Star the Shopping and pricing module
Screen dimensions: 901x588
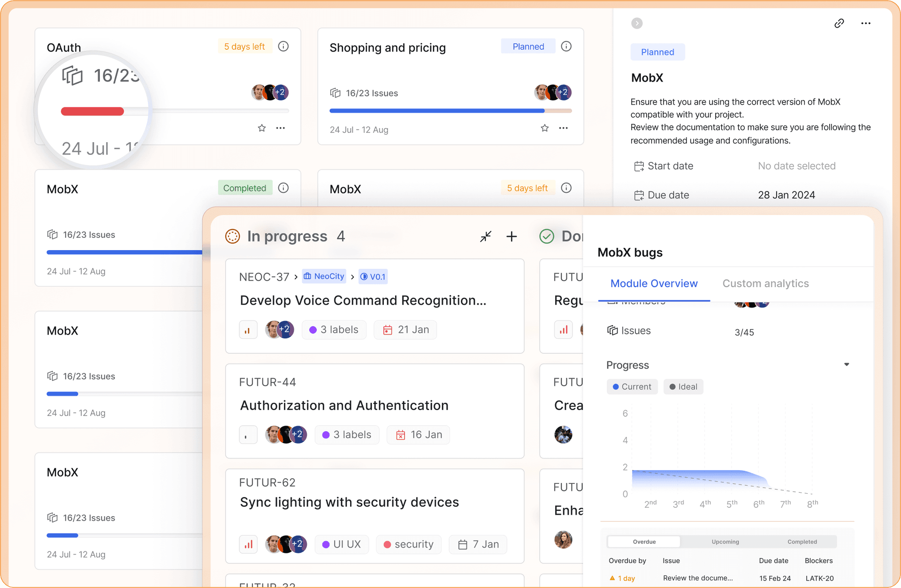coord(544,128)
